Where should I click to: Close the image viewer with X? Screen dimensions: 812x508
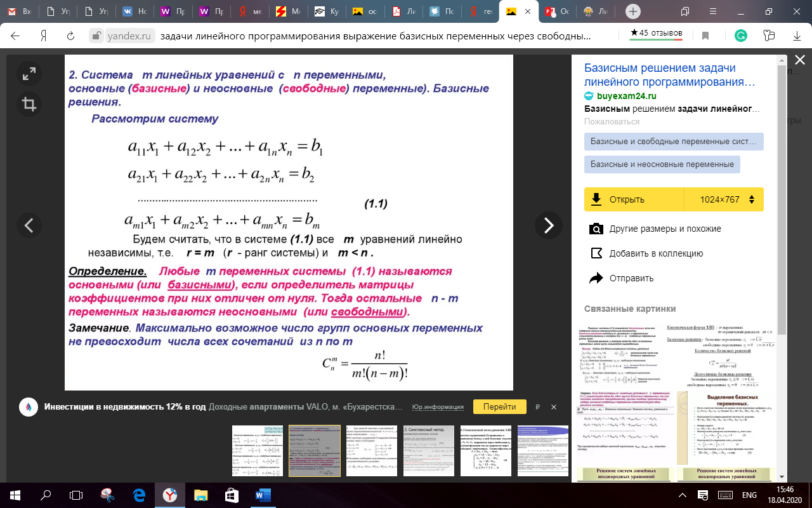tap(799, 60)
